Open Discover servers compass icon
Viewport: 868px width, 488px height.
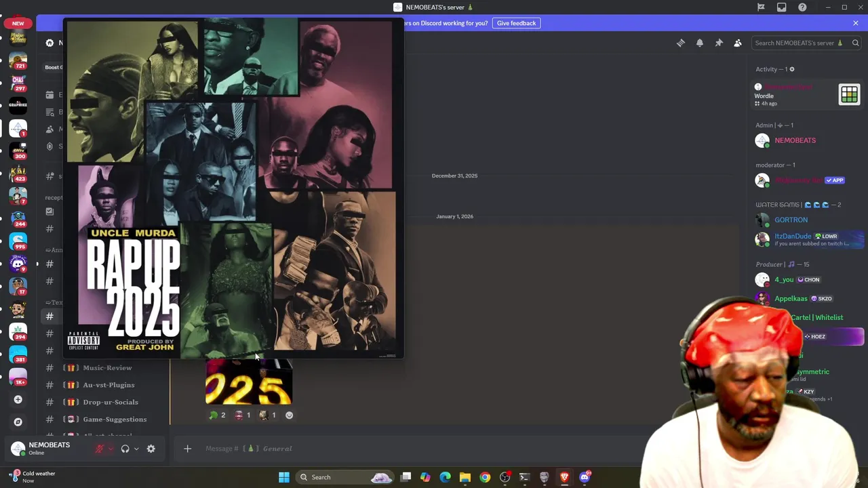[x=18, y=422]
